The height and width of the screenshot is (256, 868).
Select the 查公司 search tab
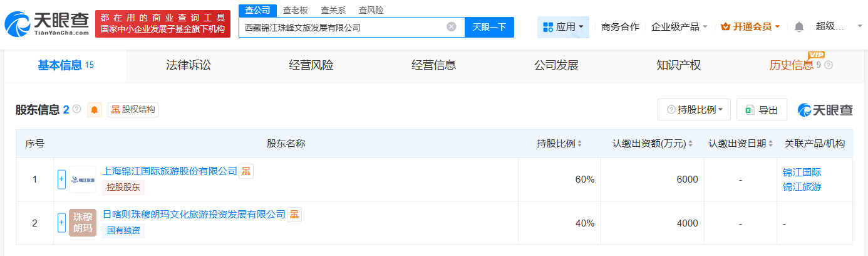pos(257,10)
